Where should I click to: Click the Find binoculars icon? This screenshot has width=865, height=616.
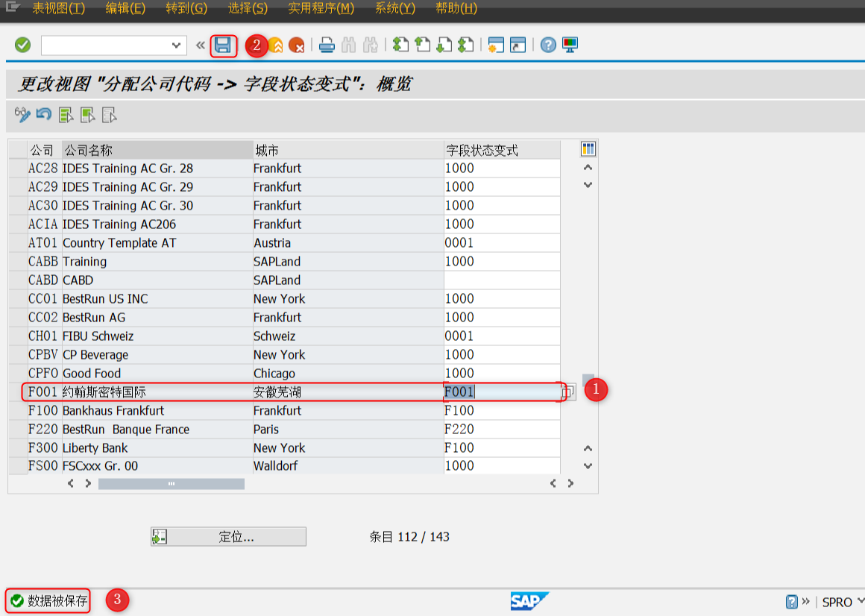[349, 45]
